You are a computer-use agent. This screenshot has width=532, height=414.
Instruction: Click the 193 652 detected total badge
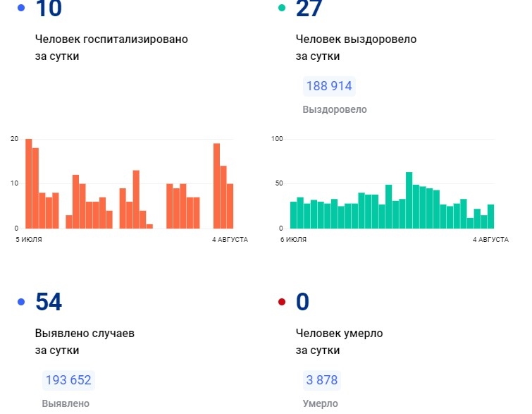68,380
